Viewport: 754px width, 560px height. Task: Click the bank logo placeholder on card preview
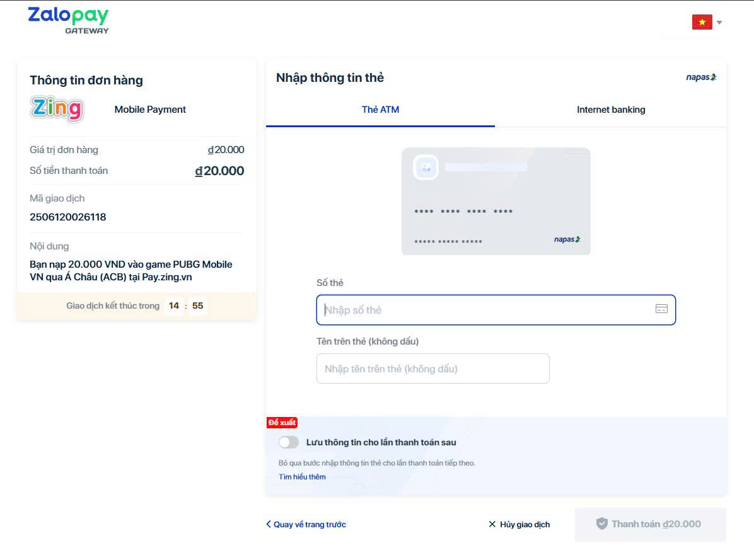point(426,168)
